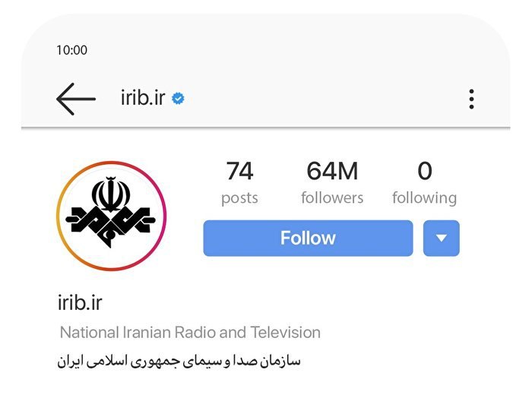Tap the white triangle in blue button

[441, 238]
